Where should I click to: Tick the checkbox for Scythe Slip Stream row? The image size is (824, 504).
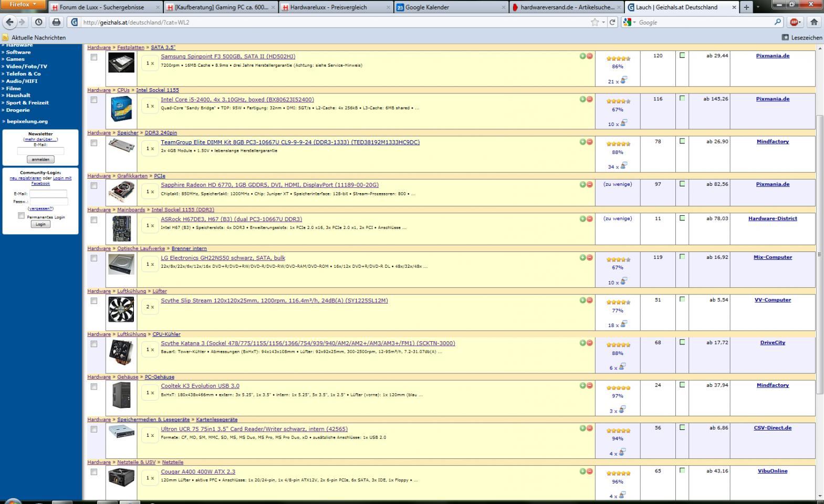pyautogui.click(x=94, y=301)
